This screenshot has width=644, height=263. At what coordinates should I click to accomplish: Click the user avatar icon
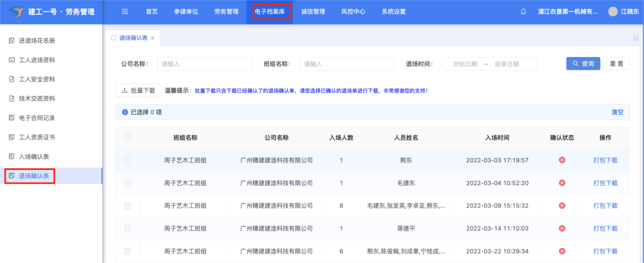613,12
